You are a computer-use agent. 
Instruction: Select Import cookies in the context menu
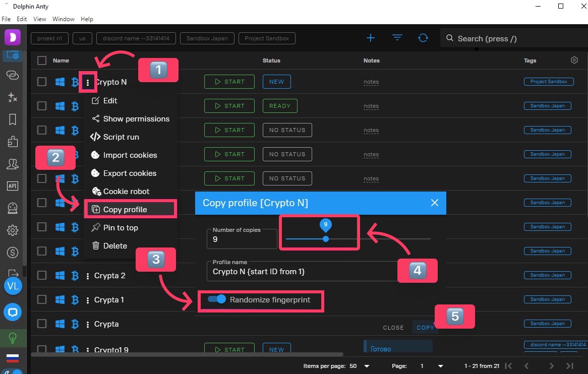[x=131, y=155]
